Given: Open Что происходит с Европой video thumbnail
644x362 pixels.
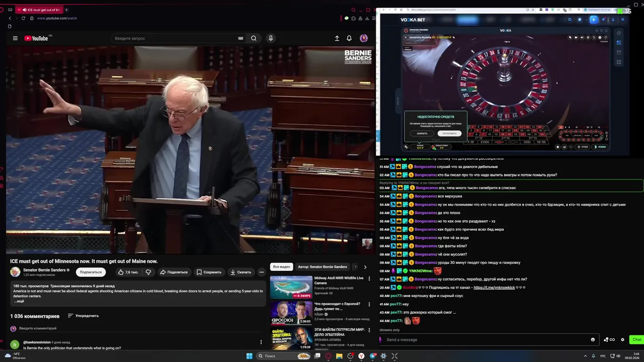Looking at the screenshot, I should (x=291, y=313).
